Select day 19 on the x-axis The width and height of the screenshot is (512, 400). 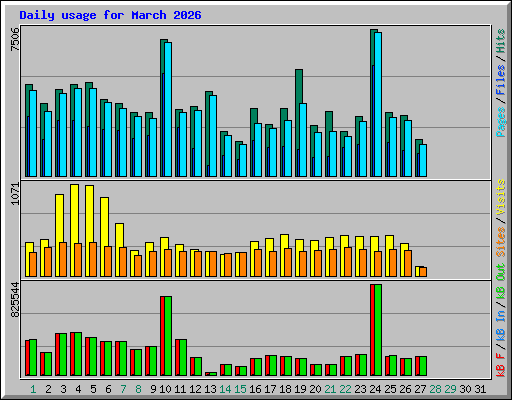point(300,389)
